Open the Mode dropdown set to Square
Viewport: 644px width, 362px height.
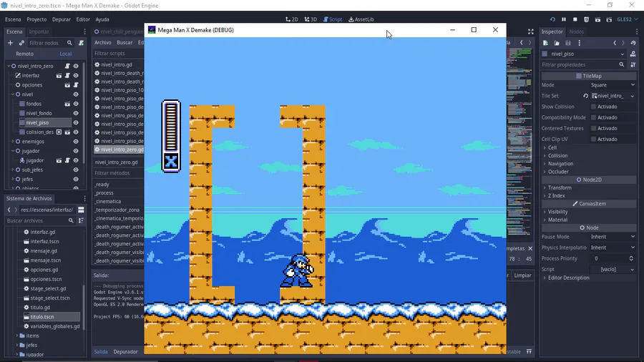[613, 85]
